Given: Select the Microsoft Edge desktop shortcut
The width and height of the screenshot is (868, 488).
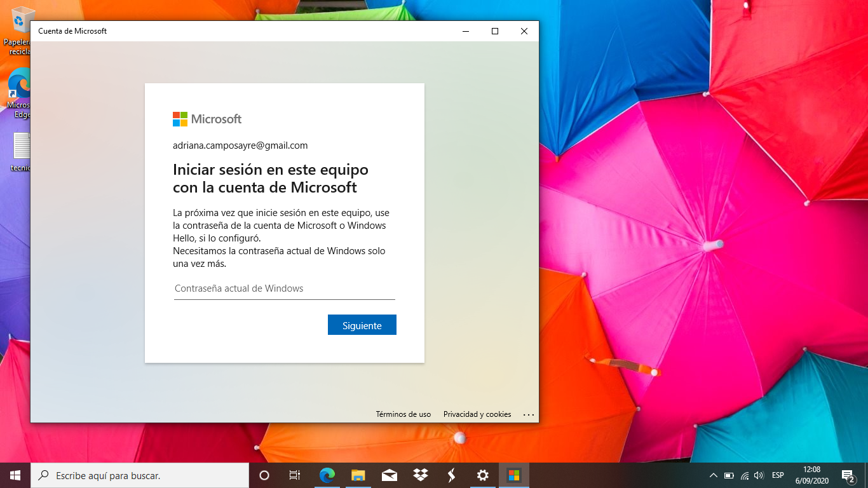Looking at the screenshot, I should point(19,93).
